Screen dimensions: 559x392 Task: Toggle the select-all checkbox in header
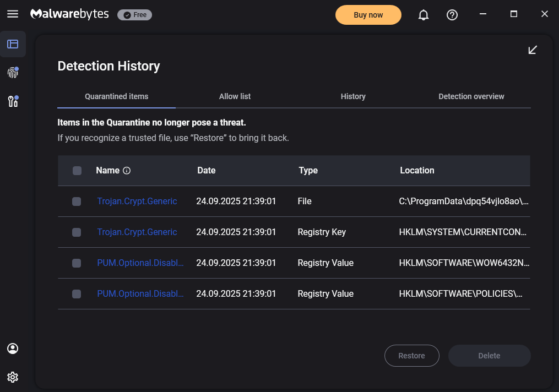coord(77,171)
